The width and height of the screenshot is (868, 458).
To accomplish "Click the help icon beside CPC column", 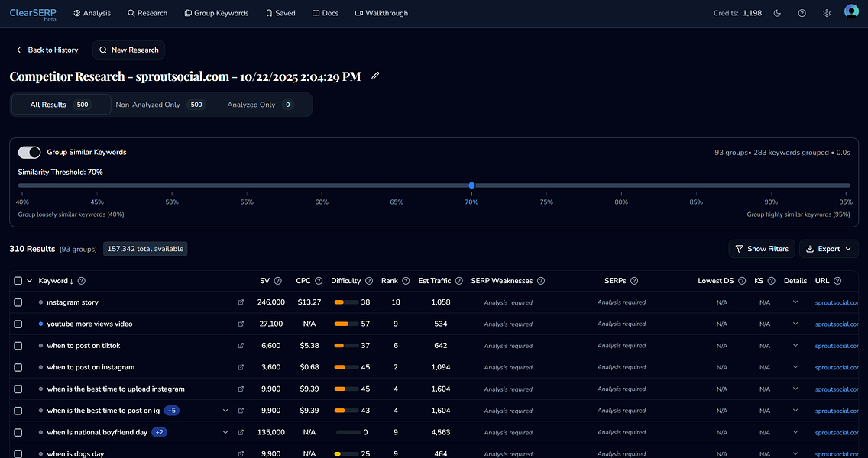I will 319,281.
